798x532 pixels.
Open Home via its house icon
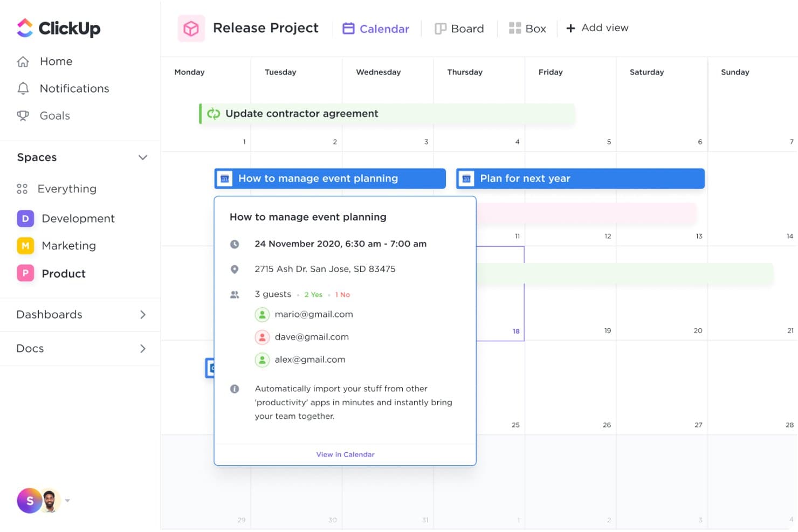point(23,61)
